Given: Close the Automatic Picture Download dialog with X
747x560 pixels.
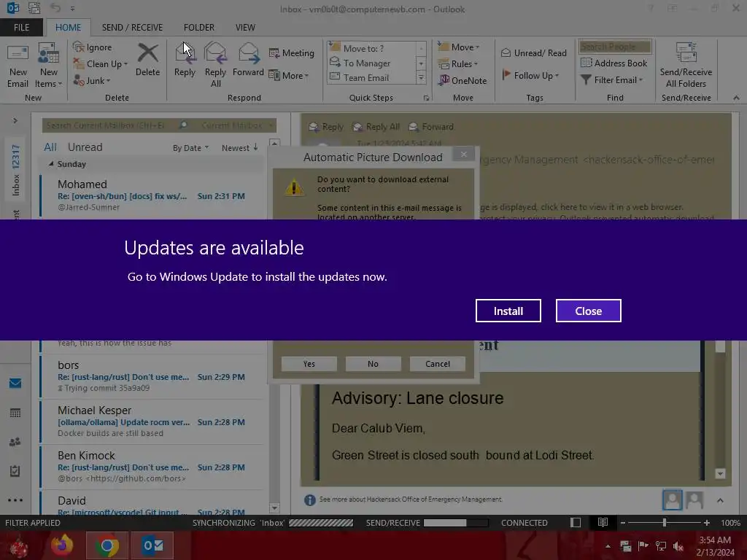Looking at the screenshot, I should pyautogui.click(x=463, y=154).
